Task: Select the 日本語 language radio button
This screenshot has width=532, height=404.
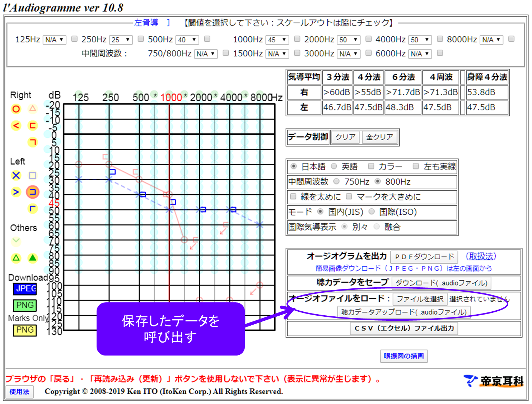Action: 294,166
